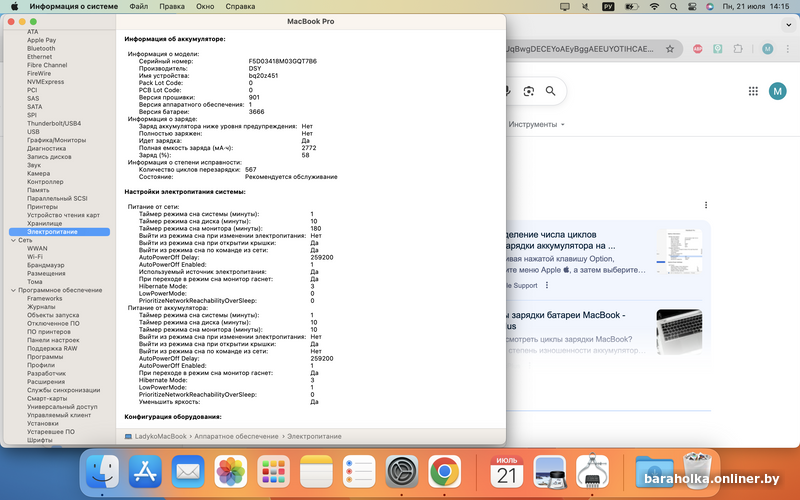The width and height of the screenshot is (800, 500).
Task: Select Память in the sidebar
Action: pos(38,190)
